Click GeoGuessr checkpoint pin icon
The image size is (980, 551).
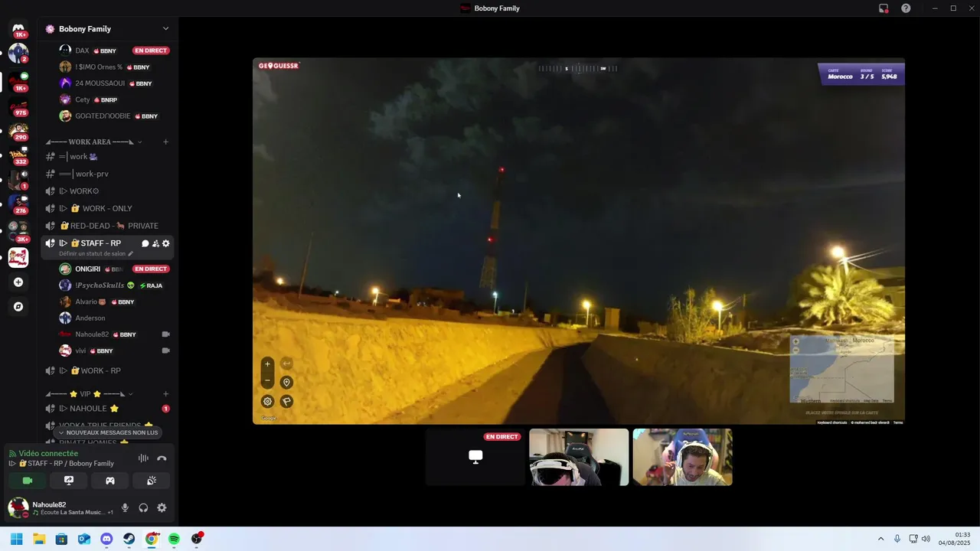(286, 382)
